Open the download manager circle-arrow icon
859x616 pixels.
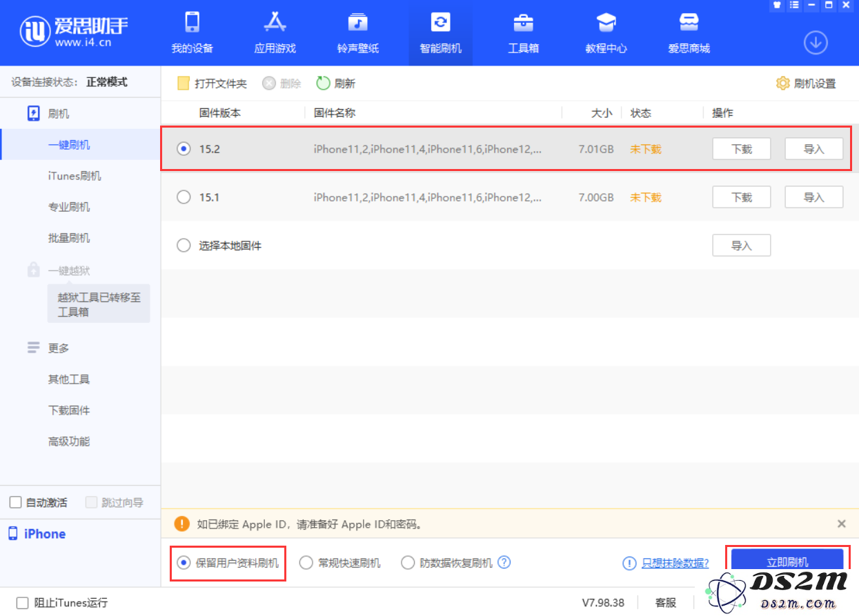(816, 43)
